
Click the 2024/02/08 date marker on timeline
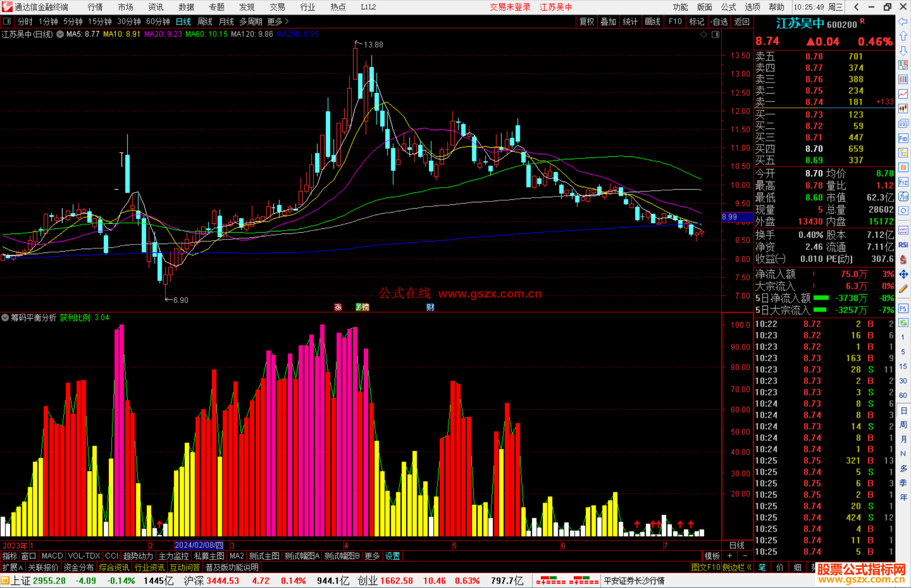coord(199,545)
